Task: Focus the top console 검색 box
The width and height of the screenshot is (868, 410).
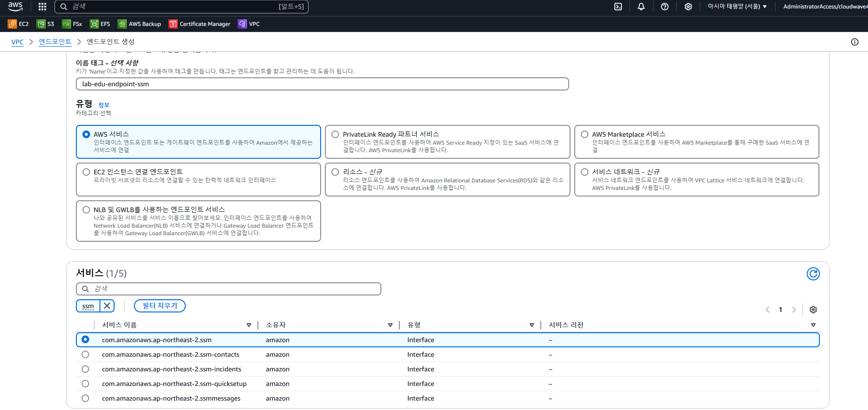Action: pos(182,7)
